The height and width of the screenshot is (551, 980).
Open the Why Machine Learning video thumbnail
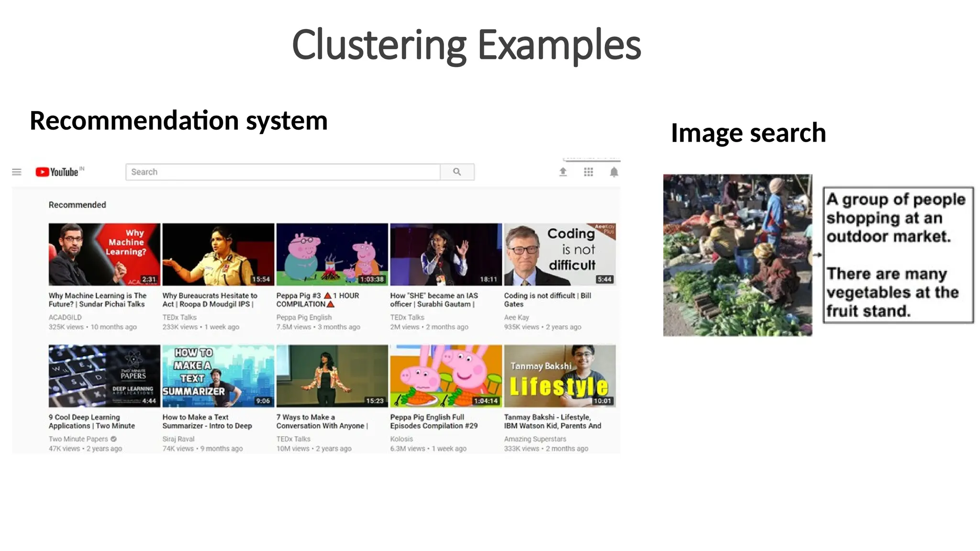point(104,254)
